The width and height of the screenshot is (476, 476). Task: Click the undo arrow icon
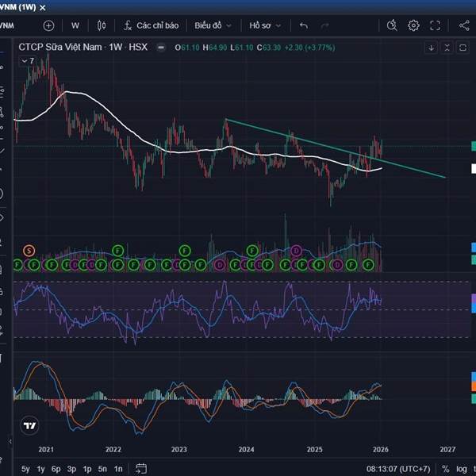pos(303,25)
